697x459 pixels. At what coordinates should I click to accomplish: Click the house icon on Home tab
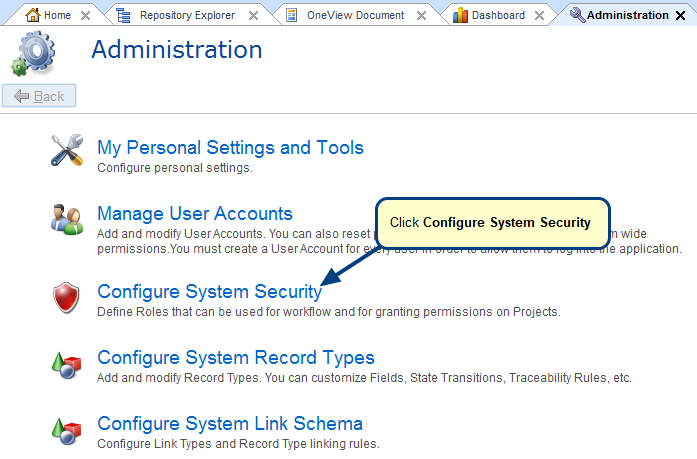coord(33,15)
